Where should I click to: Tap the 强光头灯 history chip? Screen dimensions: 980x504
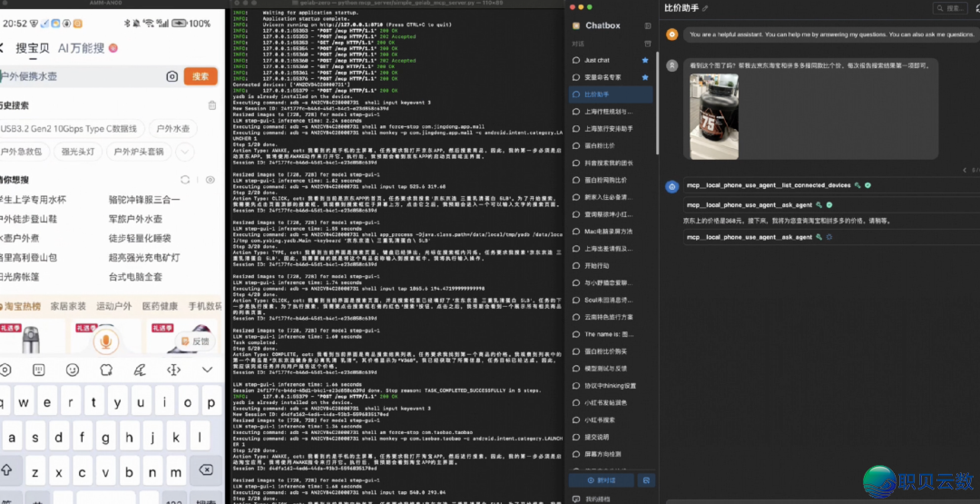click(x=78, y=152)
